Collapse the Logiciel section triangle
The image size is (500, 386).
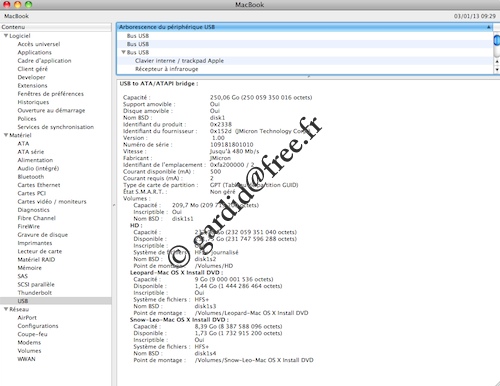click(6, 36)
